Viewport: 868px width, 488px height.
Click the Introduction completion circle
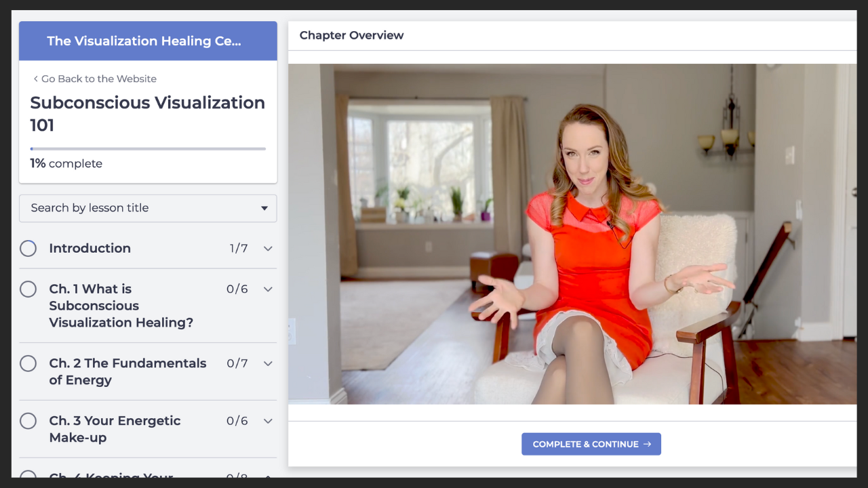[x=28, y=249]
